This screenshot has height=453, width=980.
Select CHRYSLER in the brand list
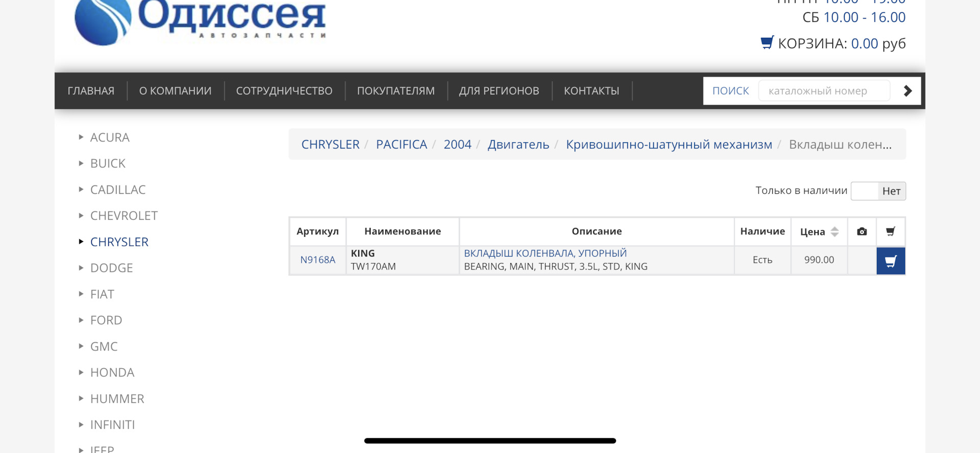tap(119, 242)
